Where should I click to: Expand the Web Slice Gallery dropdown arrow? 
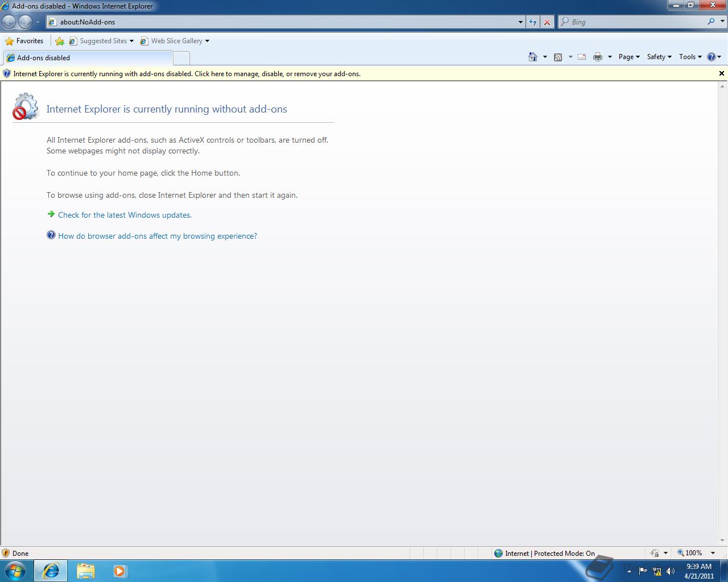pos(207,41)
